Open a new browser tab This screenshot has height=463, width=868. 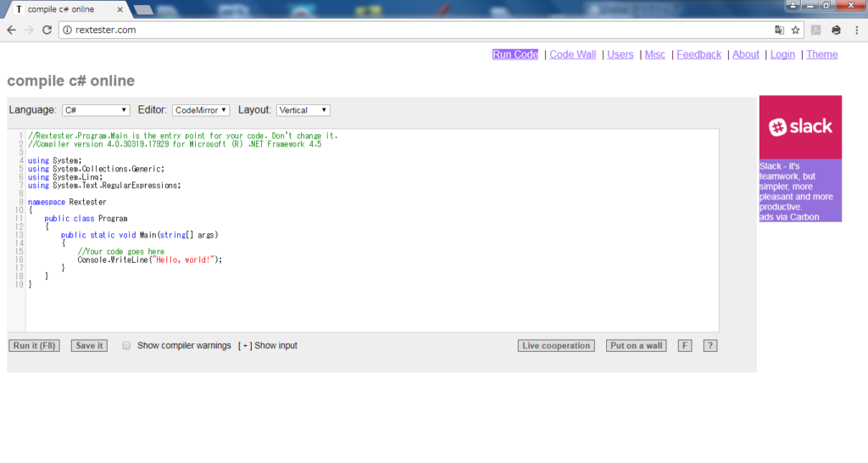(x=142, y=9)
